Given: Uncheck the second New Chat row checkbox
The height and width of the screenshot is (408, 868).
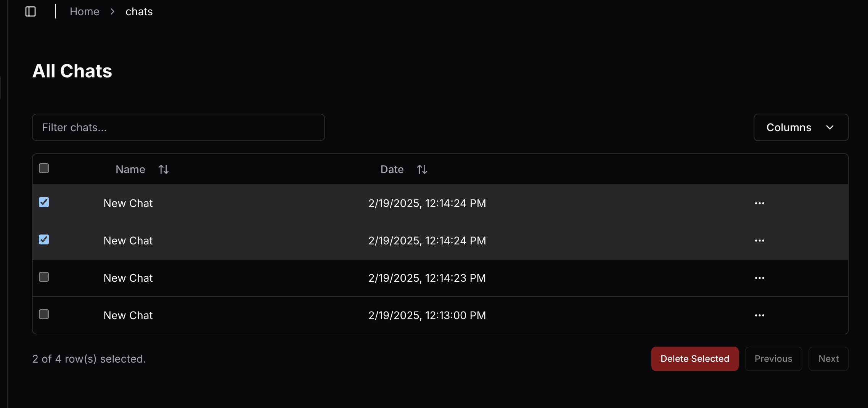Looking at the screenshot, I should (44, 239).
